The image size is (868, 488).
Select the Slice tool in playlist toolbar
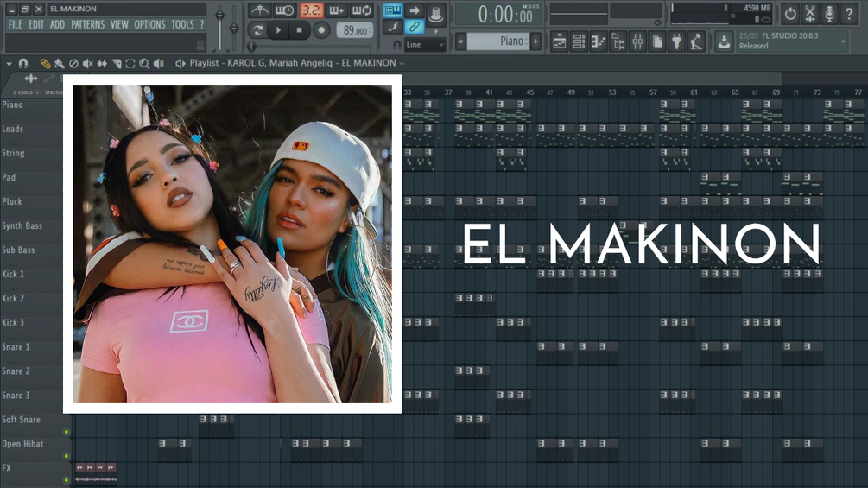117,64
